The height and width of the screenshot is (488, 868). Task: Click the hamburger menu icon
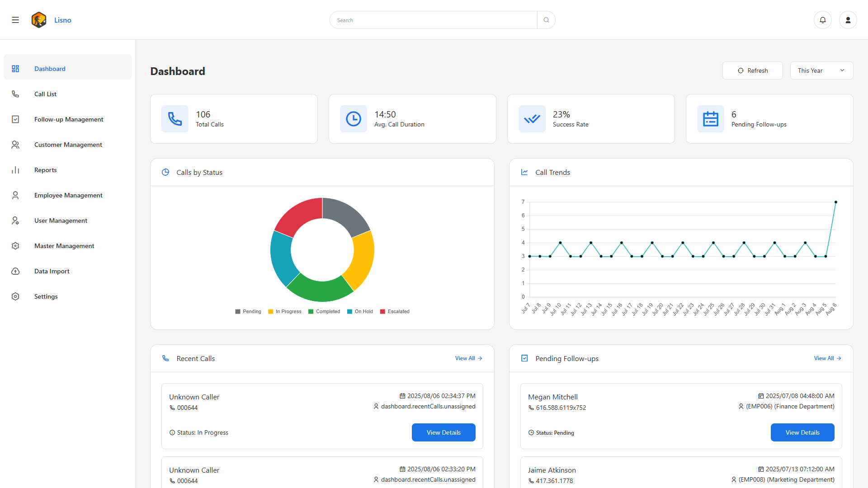tap(15, 20)
